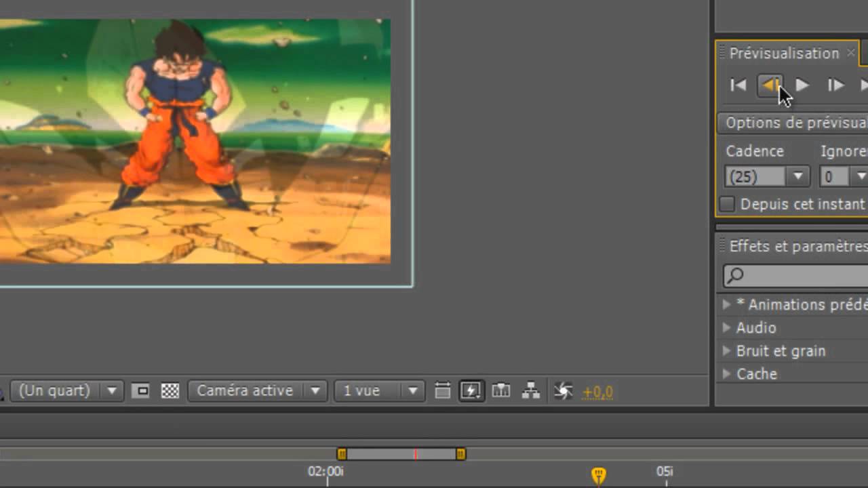Expand the Bruit et grain category

(x=727, y=351)
